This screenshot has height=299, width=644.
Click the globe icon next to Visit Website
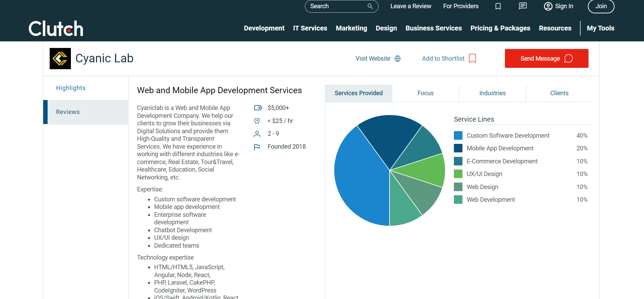tap(397, 59)
